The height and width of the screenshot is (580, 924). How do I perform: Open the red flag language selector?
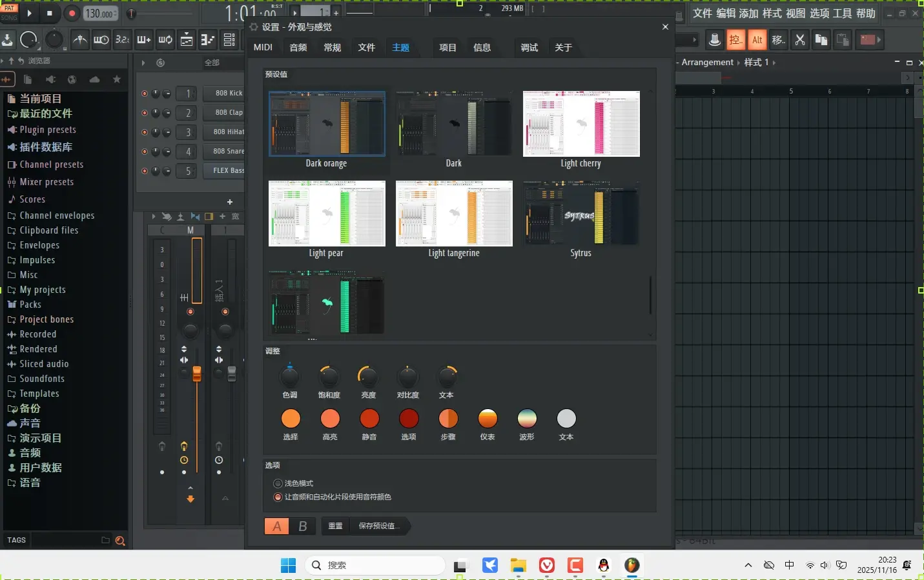coord(870,40)
